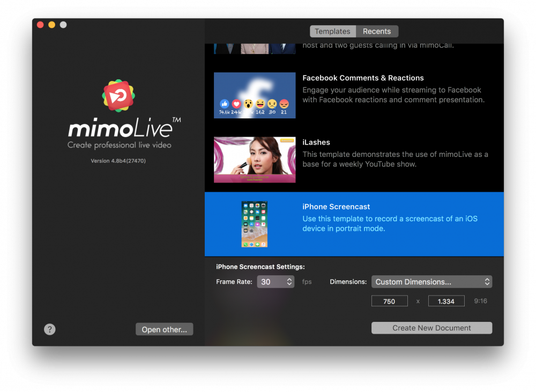This screenshot has width=536, height=392.
Task: Click the Create professional live video tagline
Action: [x=120, y=145]
